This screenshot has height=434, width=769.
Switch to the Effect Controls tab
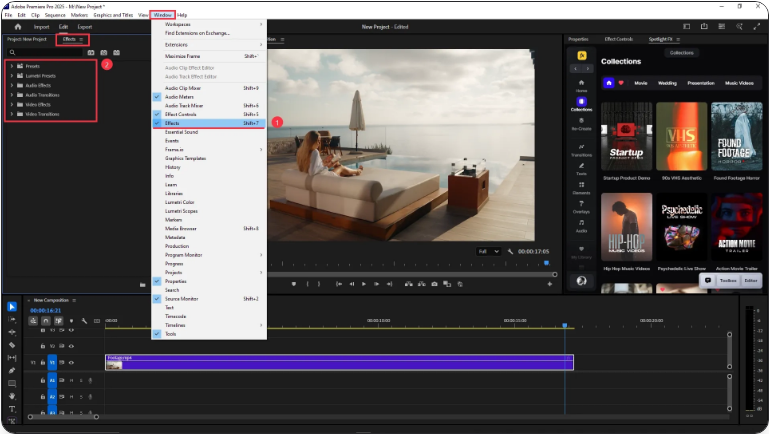(619, 39)
